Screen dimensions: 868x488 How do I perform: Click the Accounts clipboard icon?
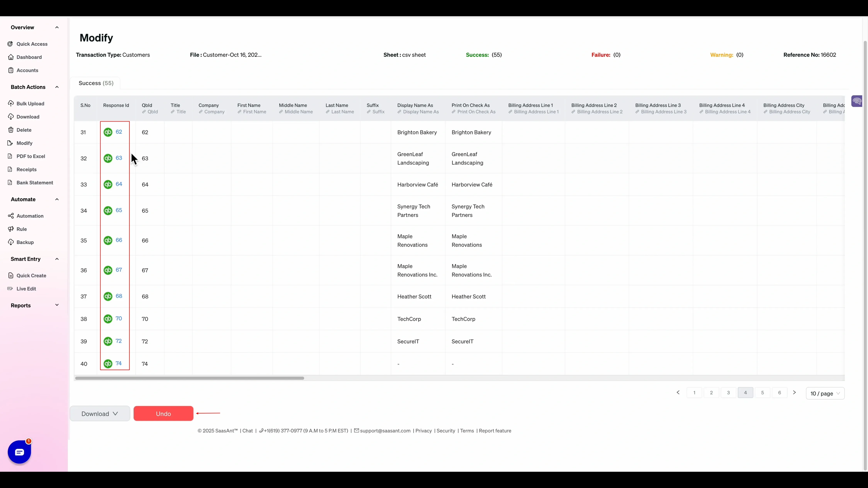point(10,70)
